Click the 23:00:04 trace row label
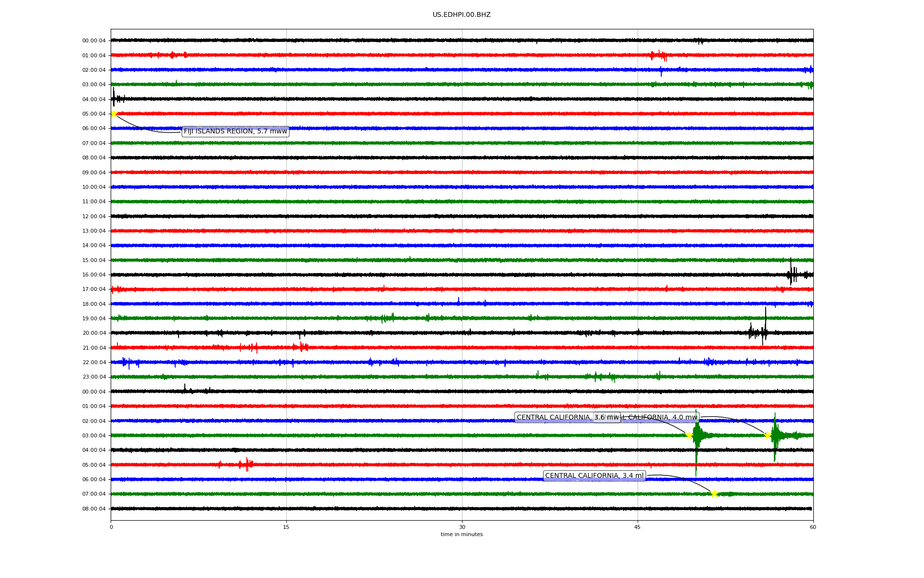 tap(94, 377)
